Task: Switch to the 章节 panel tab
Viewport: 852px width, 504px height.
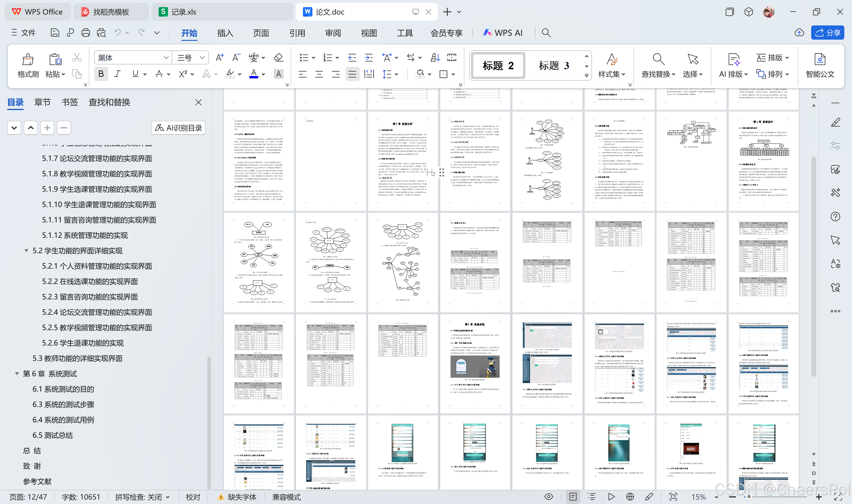Action: pyautogui.click(x=42, y=102)
